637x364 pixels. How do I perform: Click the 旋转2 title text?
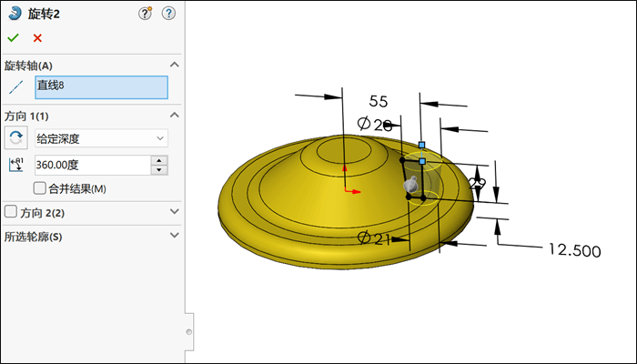click(x=44, y=14)
